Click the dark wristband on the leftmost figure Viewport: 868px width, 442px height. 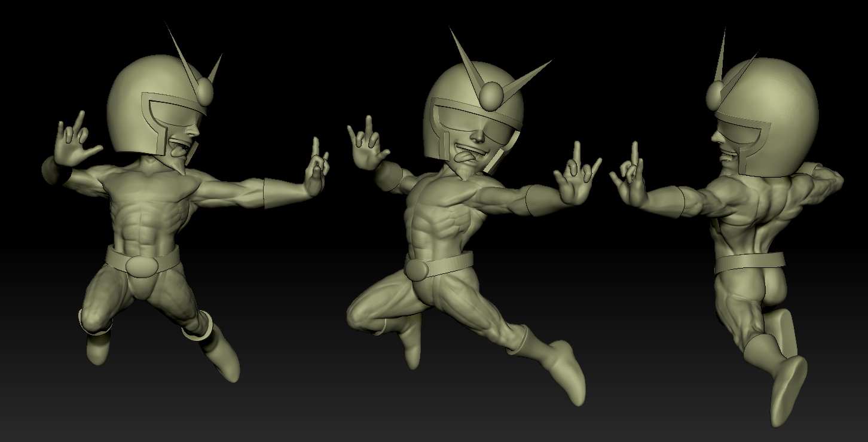click(x=57, y=170)
